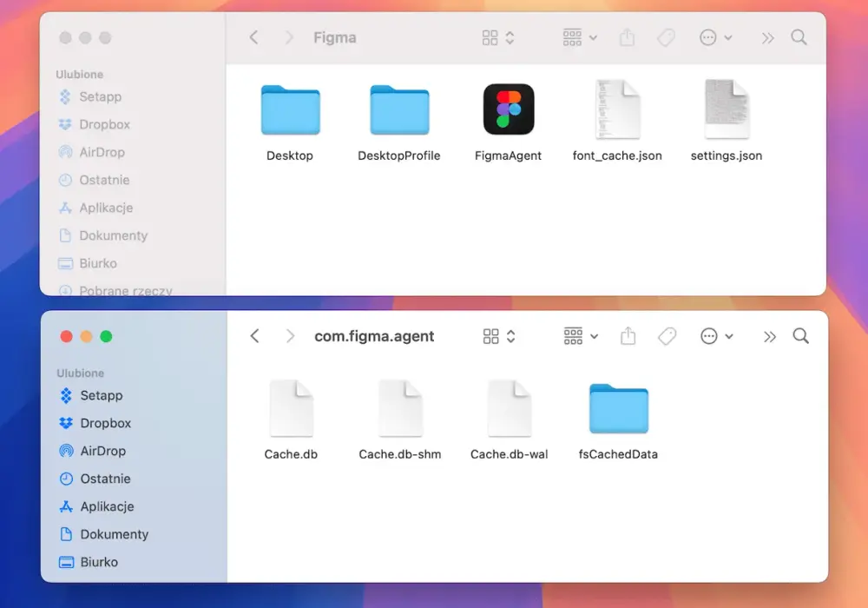Image resolution: width=868 pixels, height=608 pixels.
Task: Search in the Figma window
Action: click(x=799, y=37)
